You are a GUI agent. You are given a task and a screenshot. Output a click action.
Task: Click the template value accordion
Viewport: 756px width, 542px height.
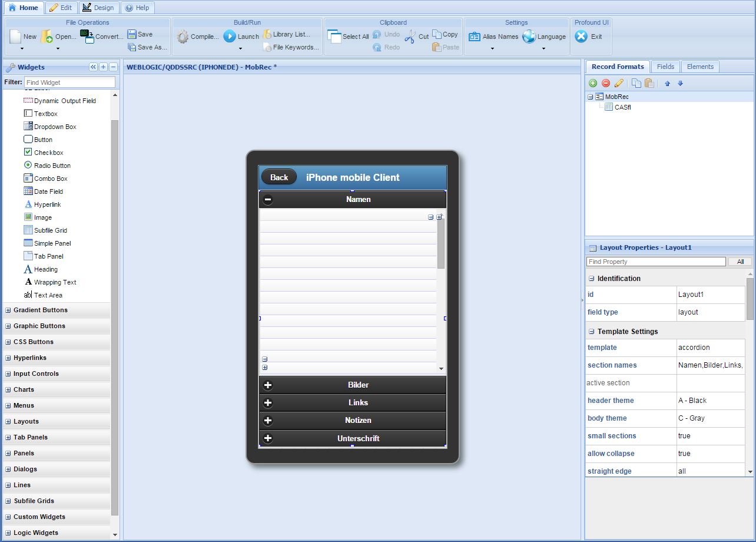tap(711, 348)
